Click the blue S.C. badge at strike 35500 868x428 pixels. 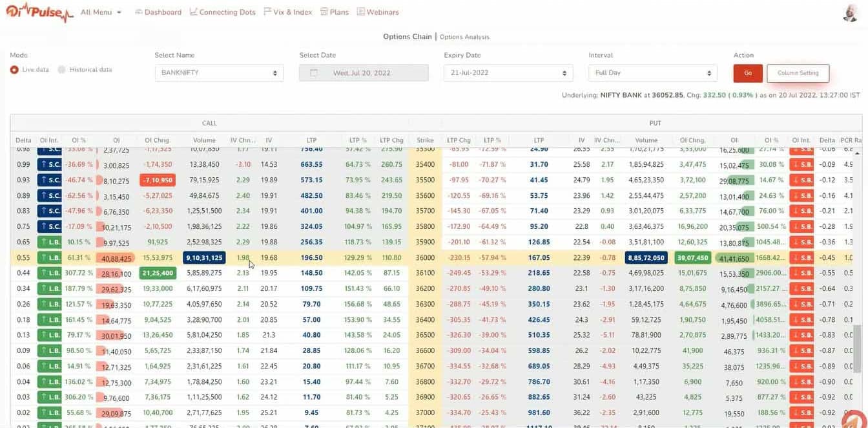pyautogui.click(x=50, y=180)
